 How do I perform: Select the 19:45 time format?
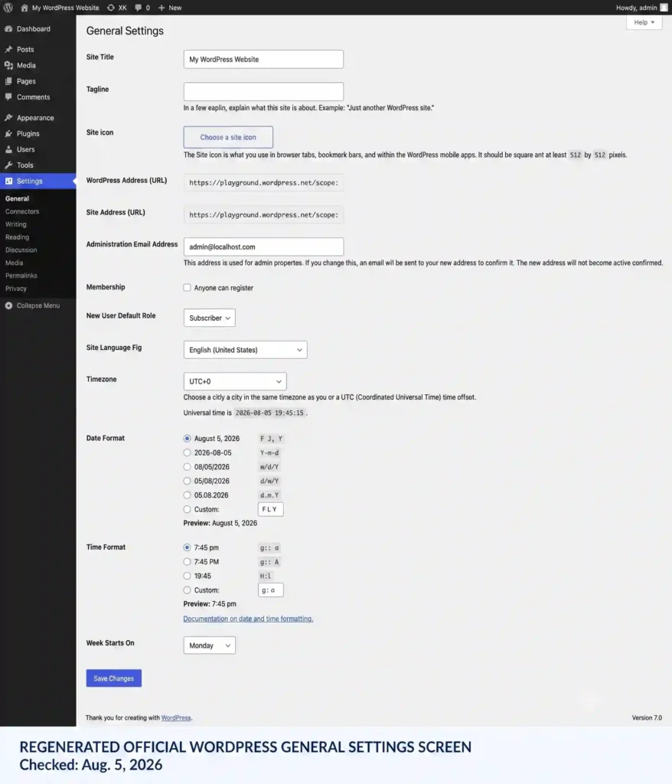[187, 576]
